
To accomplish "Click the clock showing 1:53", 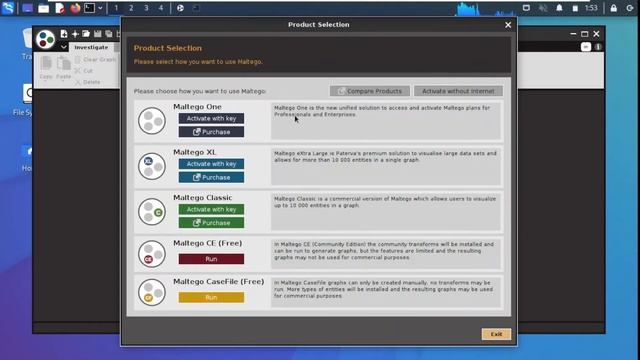I will click(591, 8).
